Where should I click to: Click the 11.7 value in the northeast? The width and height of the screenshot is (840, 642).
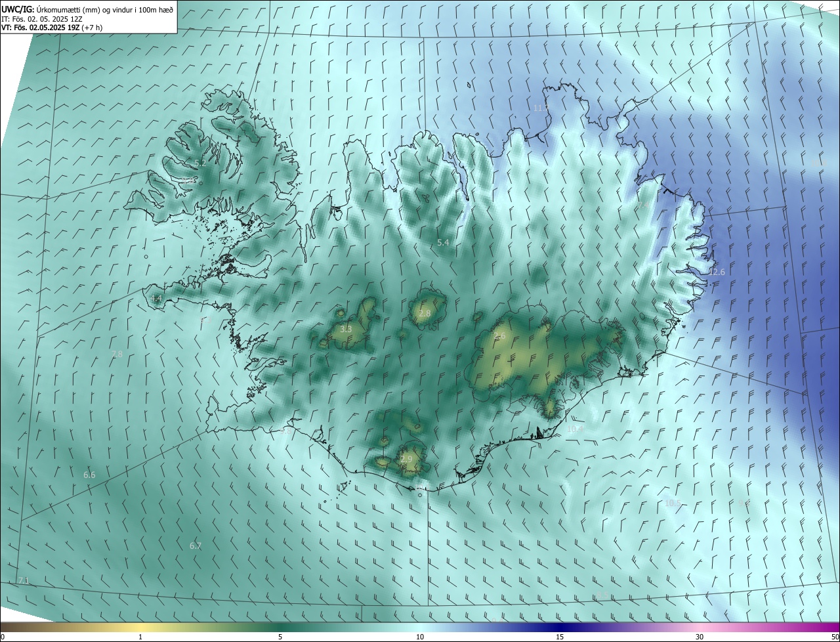pyautogui.click(x=541, y=108)
